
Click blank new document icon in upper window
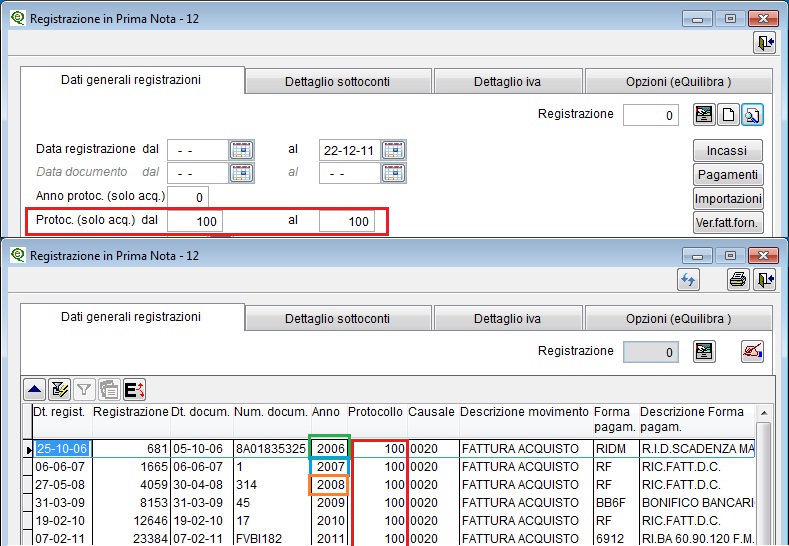(x=728, y=115)
